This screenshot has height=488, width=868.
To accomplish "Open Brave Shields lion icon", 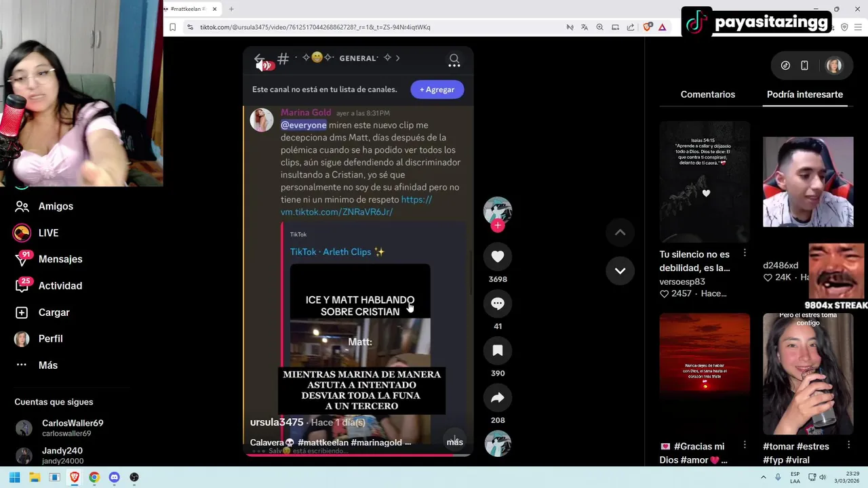I will point(648,27).
